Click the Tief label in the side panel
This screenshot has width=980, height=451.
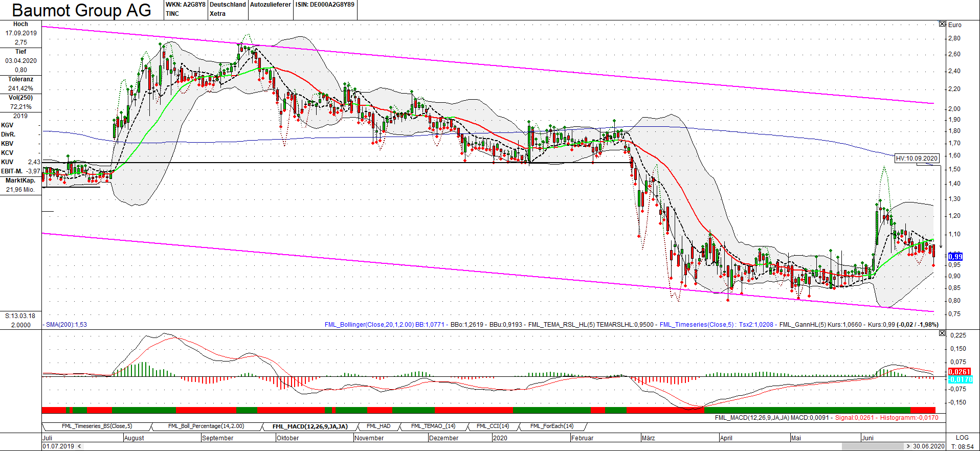click(20, 52)
